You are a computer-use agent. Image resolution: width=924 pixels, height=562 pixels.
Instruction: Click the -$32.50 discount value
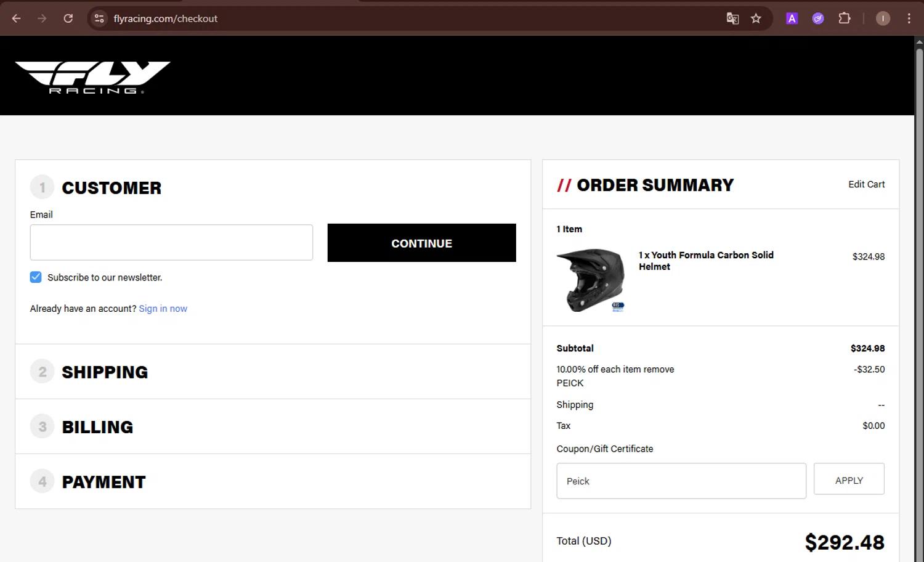[x=869, y=369]
